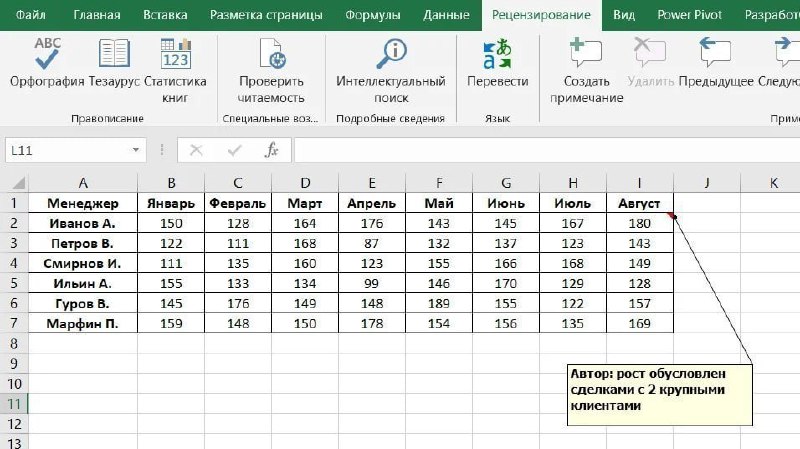Select column E header
The height and width of the screenshot is (449, 800).
372,183
